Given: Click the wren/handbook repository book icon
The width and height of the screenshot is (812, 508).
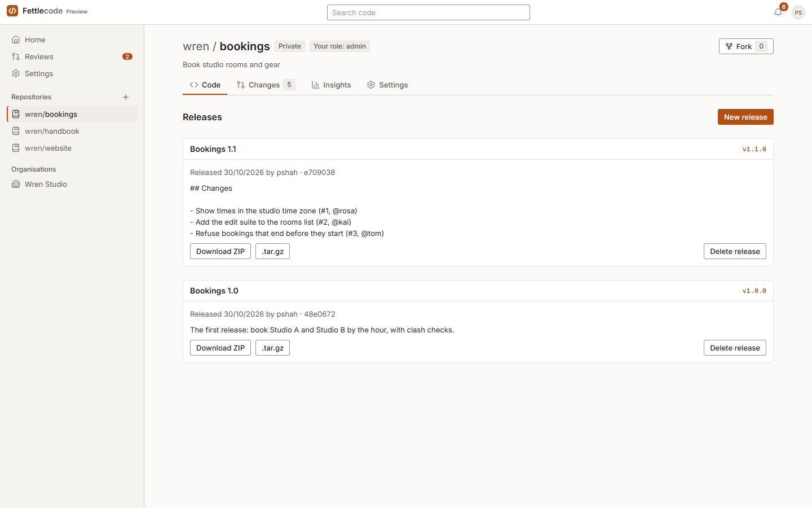Looking at the screenshot, I should pyautogui.click(x=16, y=131).
